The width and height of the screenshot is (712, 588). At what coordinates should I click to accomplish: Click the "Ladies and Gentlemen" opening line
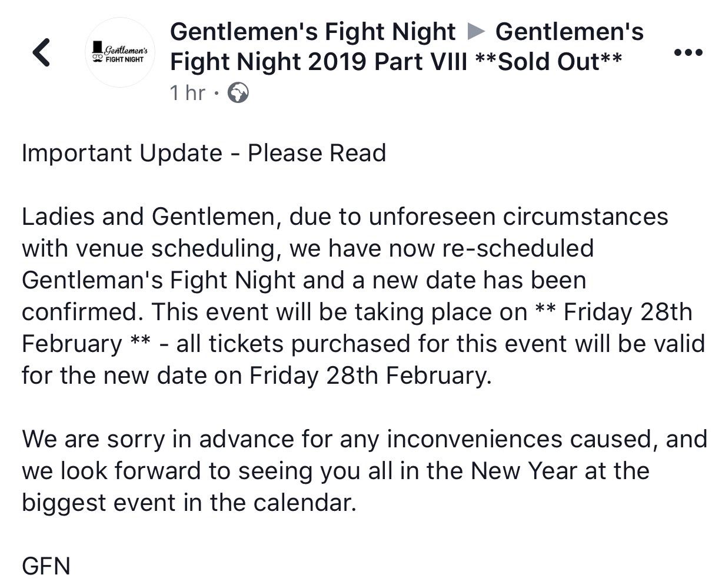point(345,217)
